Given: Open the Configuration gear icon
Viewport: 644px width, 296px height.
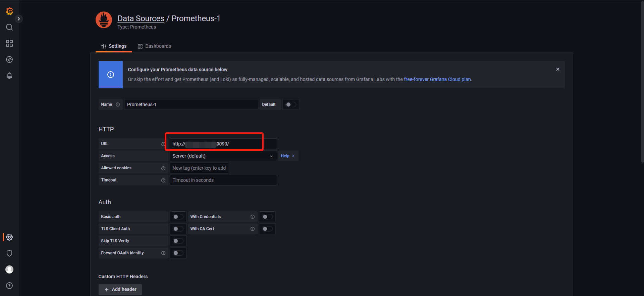Looking at the screenshot, I should click(x=9, y=237).
